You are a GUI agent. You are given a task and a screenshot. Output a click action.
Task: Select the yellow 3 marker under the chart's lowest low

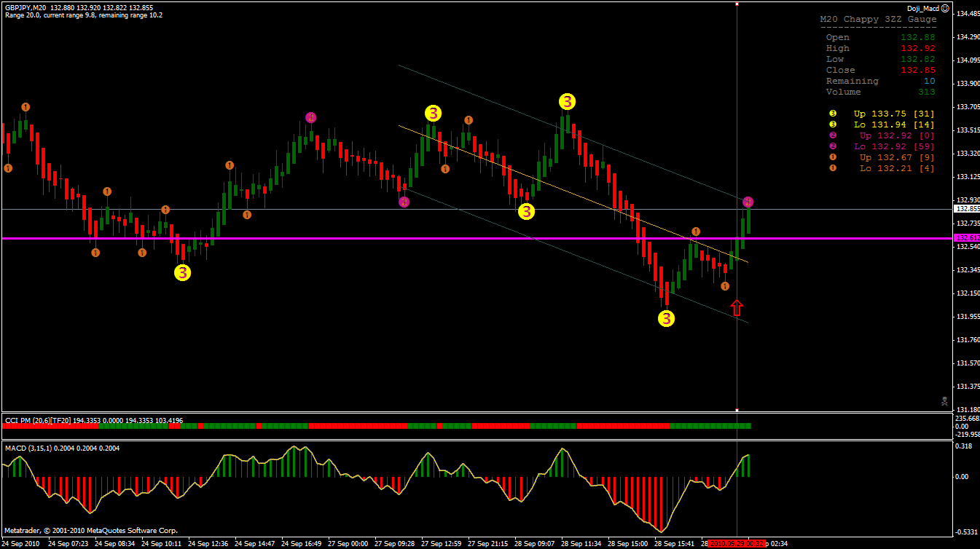pos(666,318)
